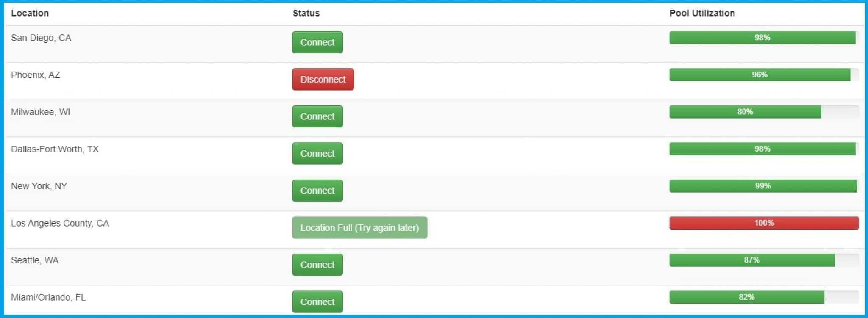Click the San Diego 98% utilization bar
868x318 pixels.
(764, 38)
